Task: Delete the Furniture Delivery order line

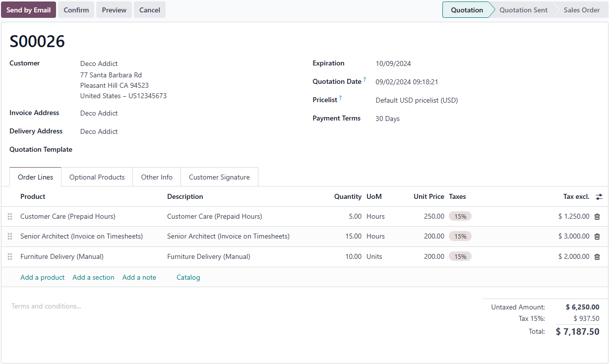Action: [x=597, y=257]
